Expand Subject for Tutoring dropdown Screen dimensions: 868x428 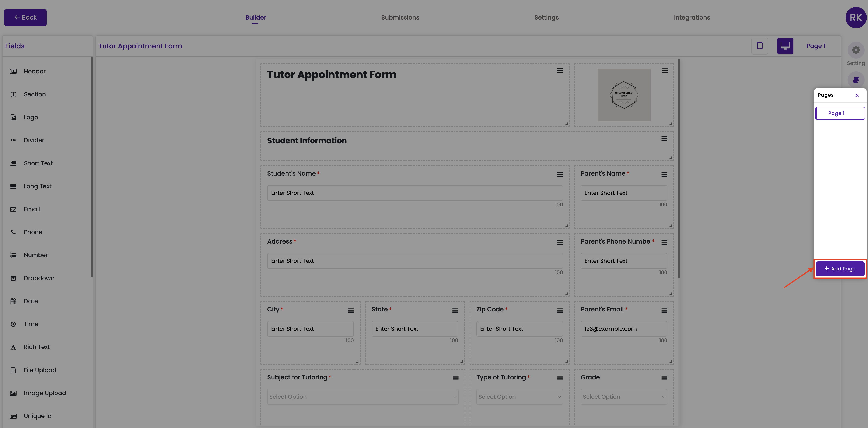coord(363,397)
